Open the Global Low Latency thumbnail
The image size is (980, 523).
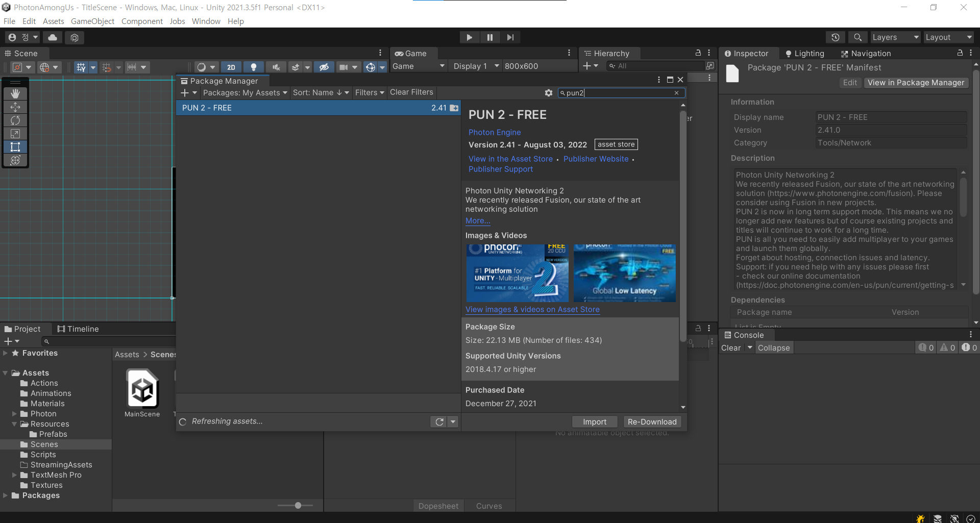coord(624,273)
